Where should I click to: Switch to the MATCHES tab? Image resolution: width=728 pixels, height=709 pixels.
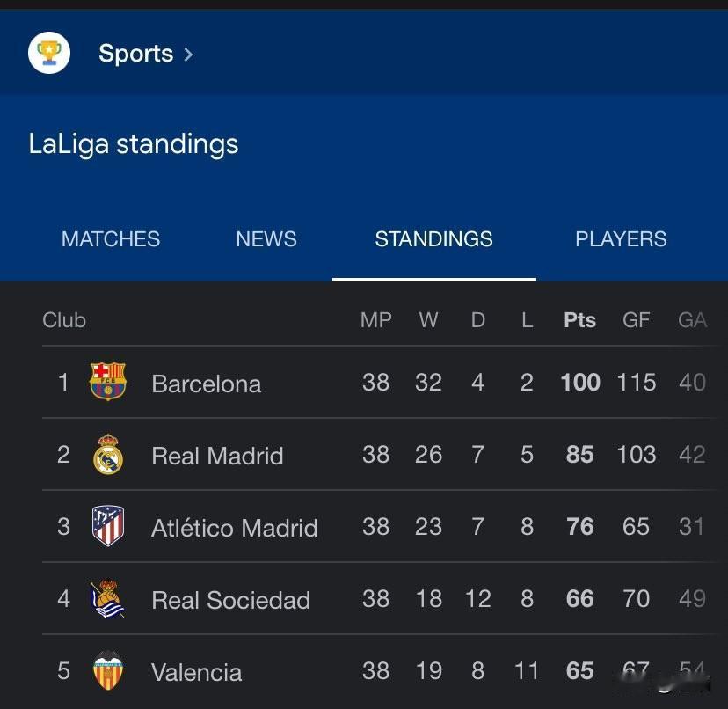tap(111, 239)
